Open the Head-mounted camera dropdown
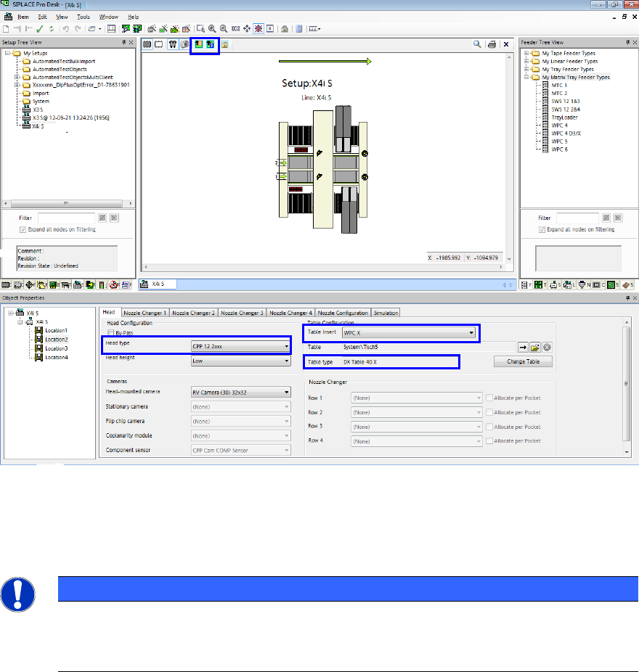Image resolution: width=639 pixels, height=672 pixels. 241,392
